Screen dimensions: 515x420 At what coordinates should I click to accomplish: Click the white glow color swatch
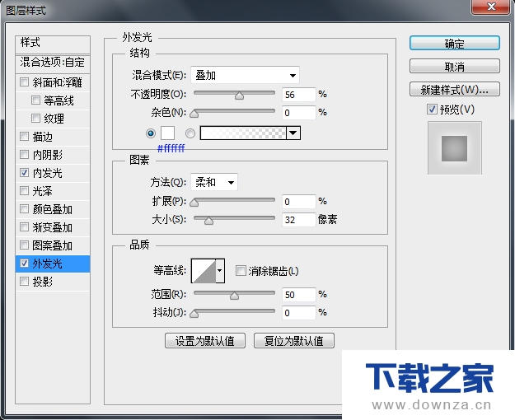pyautogui.click(x=167, y=133)
